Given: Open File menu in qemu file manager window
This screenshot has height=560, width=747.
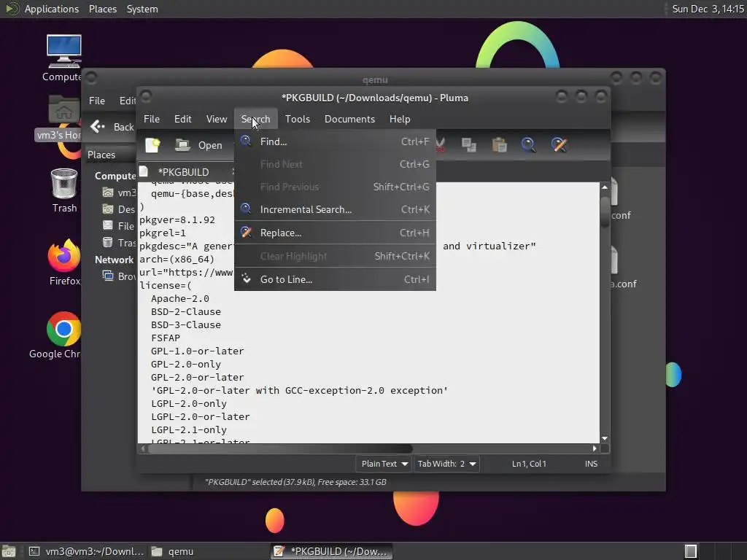Looking at the screenshot, I should (97, 101).
